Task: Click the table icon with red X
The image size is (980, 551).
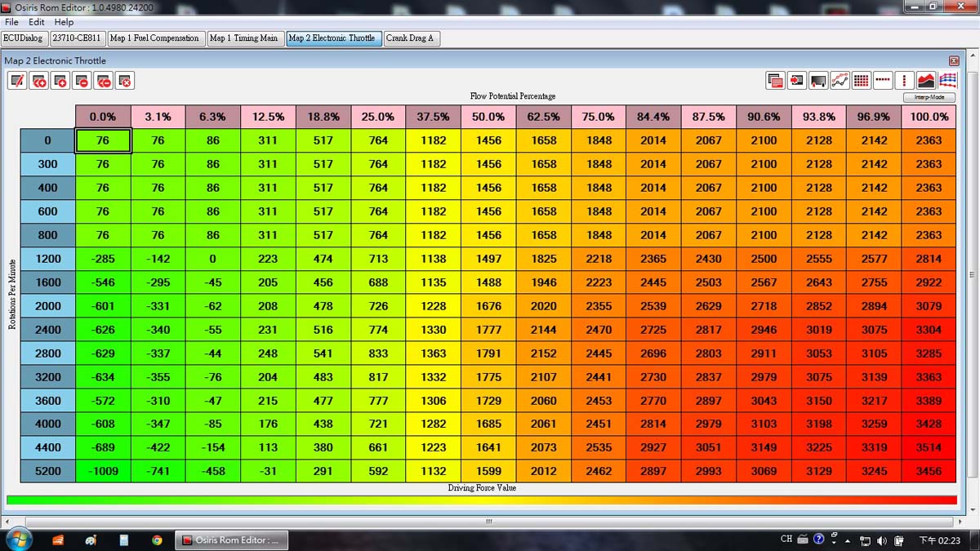Action: [124, 80]
